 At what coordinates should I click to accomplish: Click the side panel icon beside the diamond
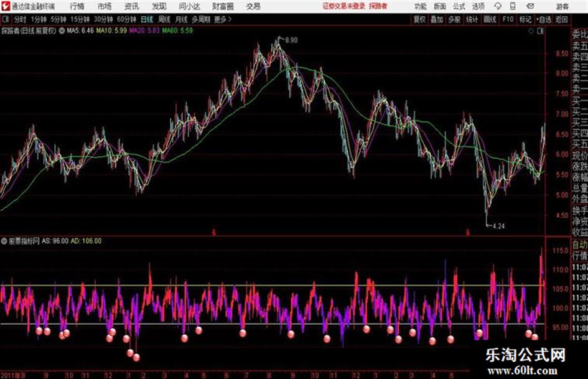tap(540, 31)
